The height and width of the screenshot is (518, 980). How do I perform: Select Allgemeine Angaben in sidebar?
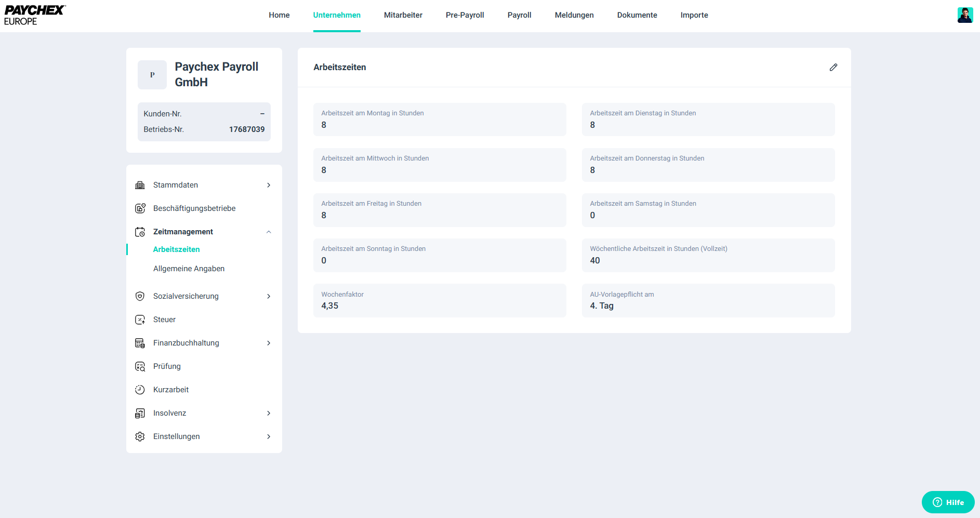pyautogui.click(x=189, y=269)
